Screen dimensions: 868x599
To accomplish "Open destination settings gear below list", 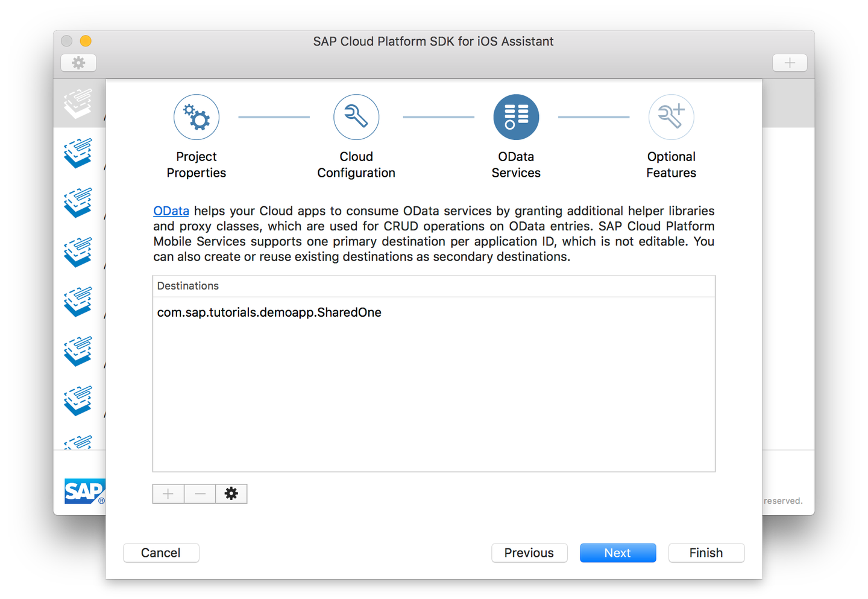I will click(231, 493).
